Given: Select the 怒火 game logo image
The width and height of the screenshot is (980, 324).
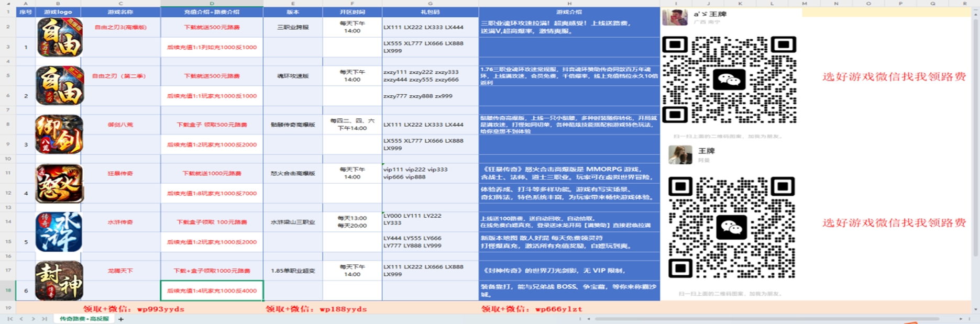Looking at the screenshot, I should [x=59, y=183].
